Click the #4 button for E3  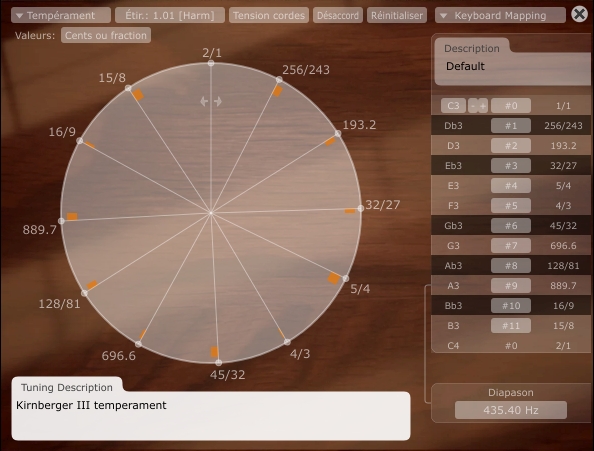click(511, 186)
